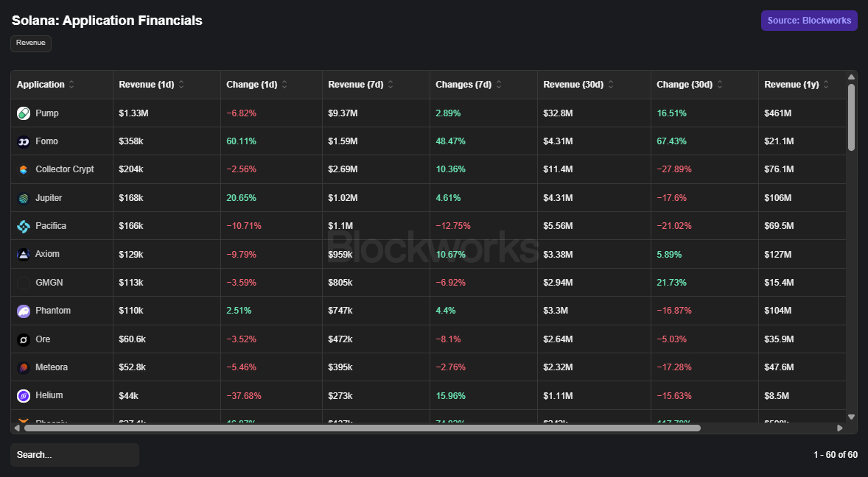Click the Meteora application logo icon
This screenshot has height=477, width=868.
[24, 367]
